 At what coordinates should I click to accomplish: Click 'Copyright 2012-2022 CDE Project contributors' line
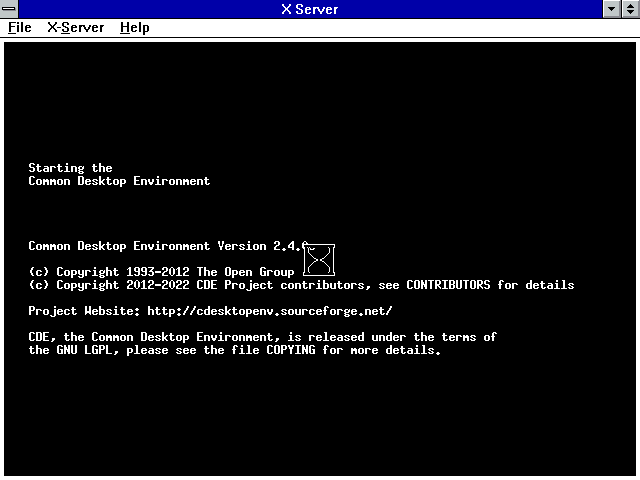301,285
